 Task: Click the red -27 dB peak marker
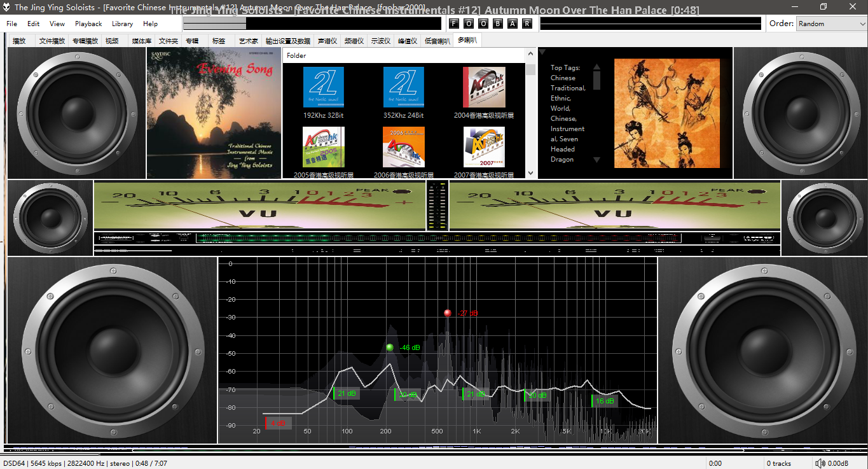pos(447,313)
